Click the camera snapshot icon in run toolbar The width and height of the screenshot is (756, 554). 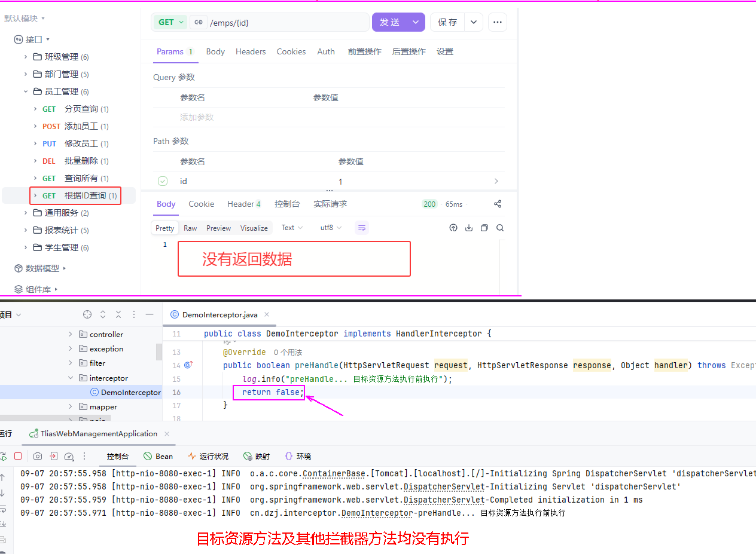pyautogui.click(x=38, y=456)
